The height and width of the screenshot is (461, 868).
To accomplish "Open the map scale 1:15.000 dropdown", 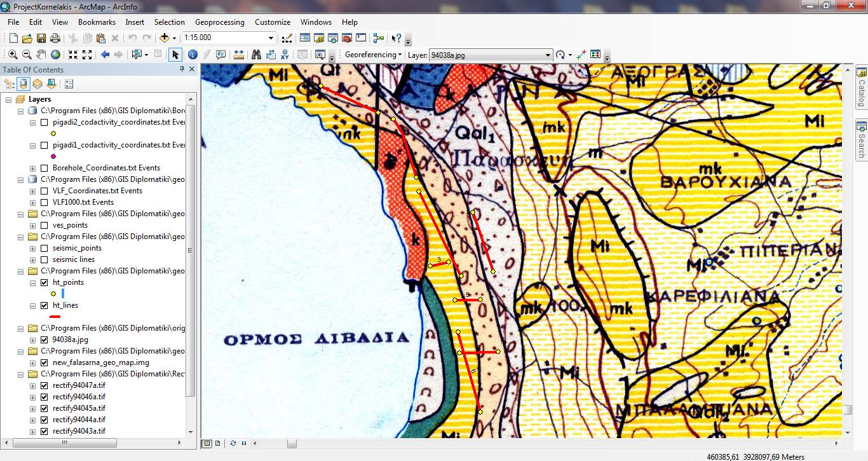I will pyautogui.click(x=271, y=38).
